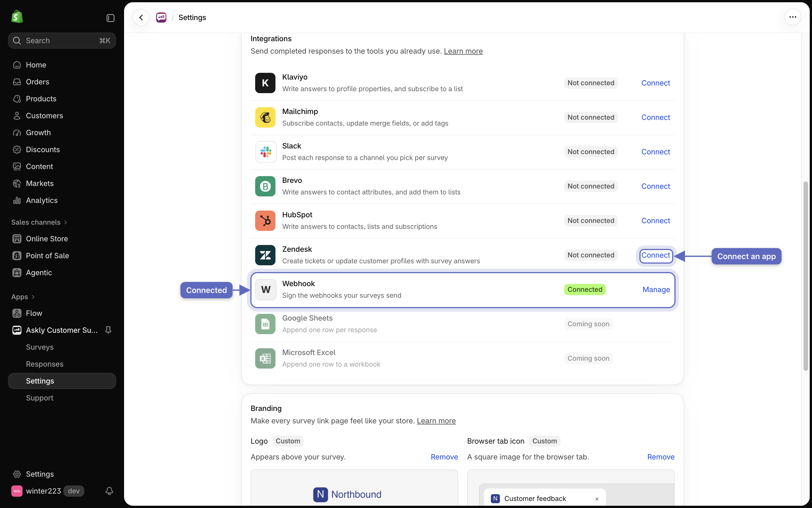
Task: Click the Klaviyo integration logo
Action: point(265,83)
